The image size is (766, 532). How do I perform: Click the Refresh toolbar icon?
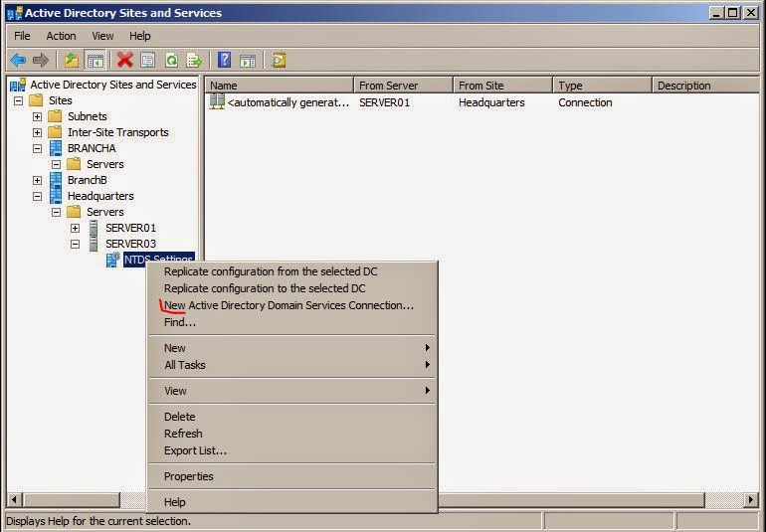(x=171, y=61)
